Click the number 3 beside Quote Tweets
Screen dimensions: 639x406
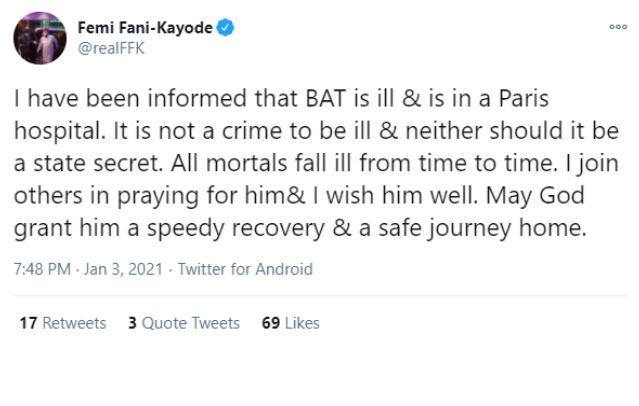132,323
